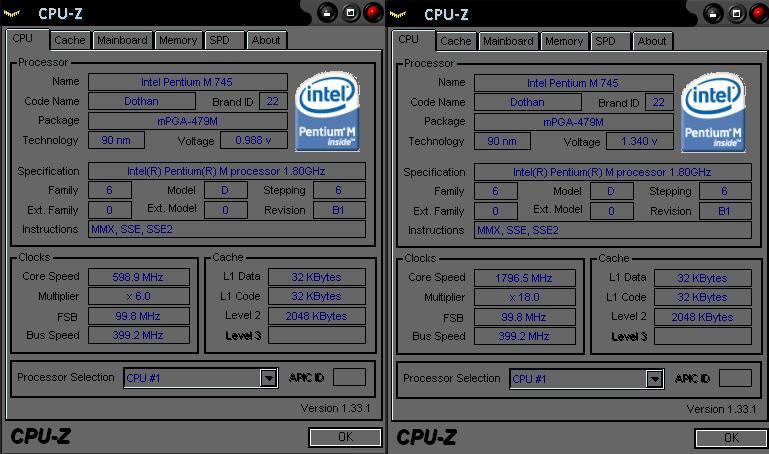Select SPD tab in right CPU-Z window
The image size is (769, 454).
point(610,41)
